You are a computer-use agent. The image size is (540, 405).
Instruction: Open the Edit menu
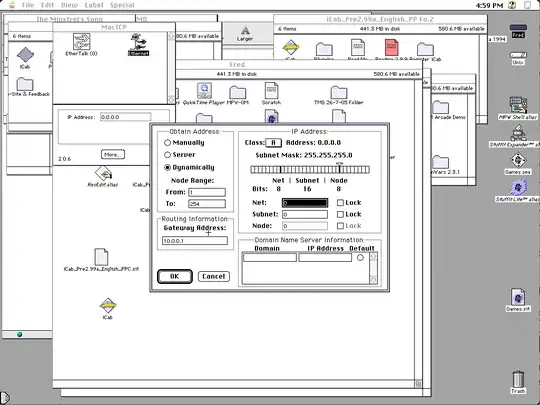47,5
